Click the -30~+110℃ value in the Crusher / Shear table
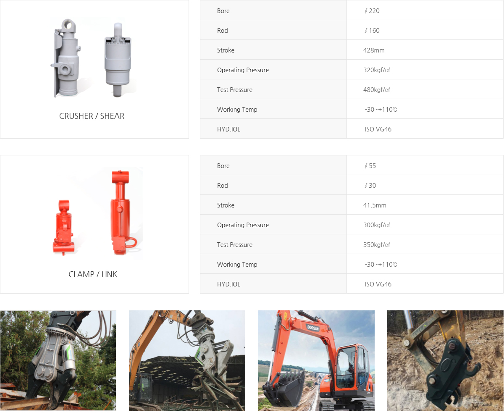This screenshot has width=504, height=420. (381, 109)
